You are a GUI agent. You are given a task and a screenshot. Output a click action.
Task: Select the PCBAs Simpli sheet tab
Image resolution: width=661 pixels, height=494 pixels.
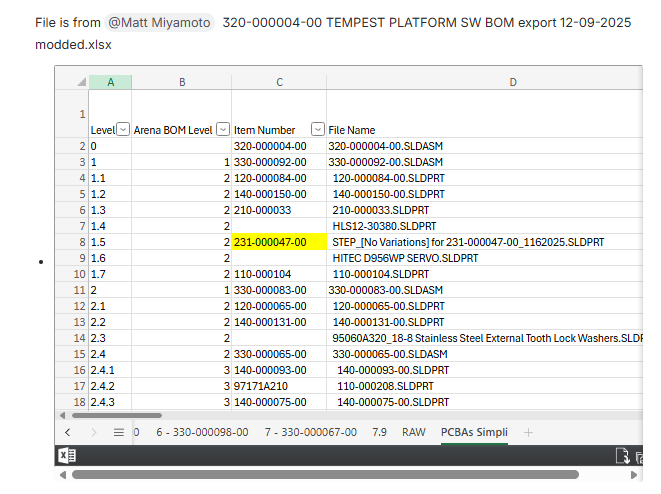click(x=474, y=432)
